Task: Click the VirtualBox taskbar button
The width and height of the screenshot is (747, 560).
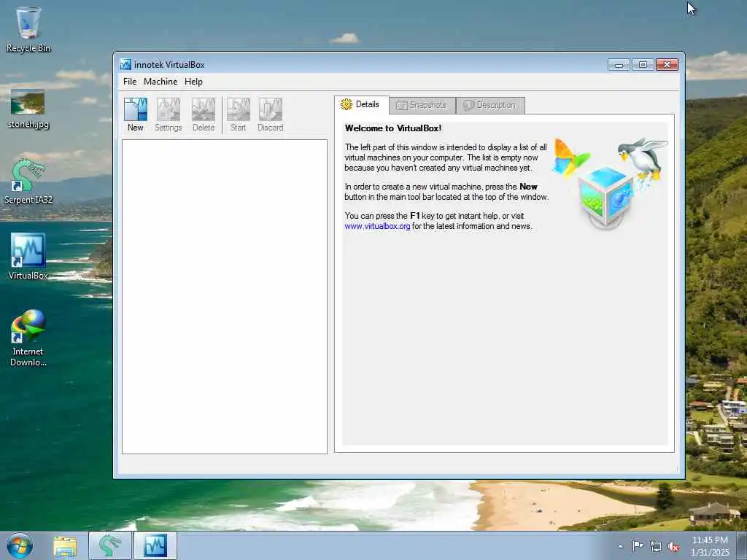Action: (155, 545)
